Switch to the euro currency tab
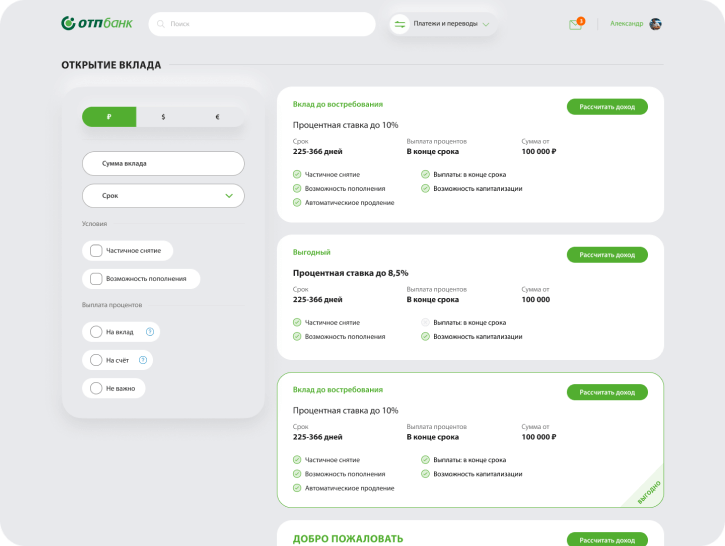The image size is (725, 546). pos(217,117)
